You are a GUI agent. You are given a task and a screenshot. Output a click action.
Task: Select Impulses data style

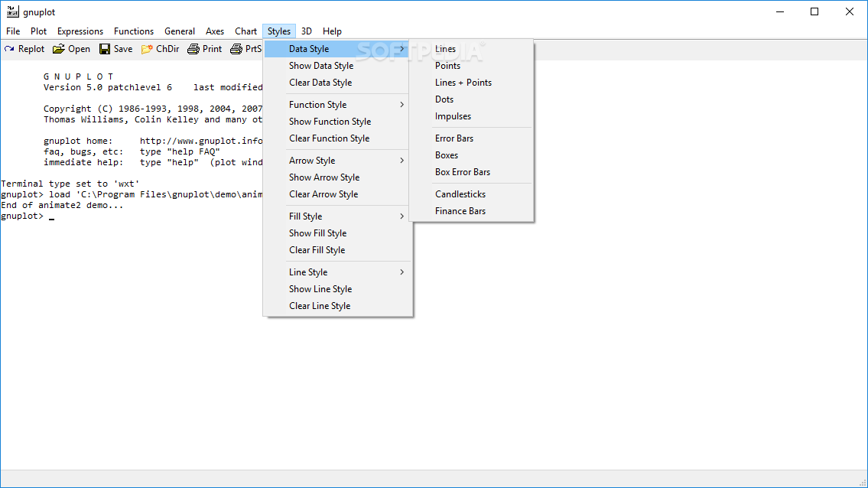[x=472, y=116]
